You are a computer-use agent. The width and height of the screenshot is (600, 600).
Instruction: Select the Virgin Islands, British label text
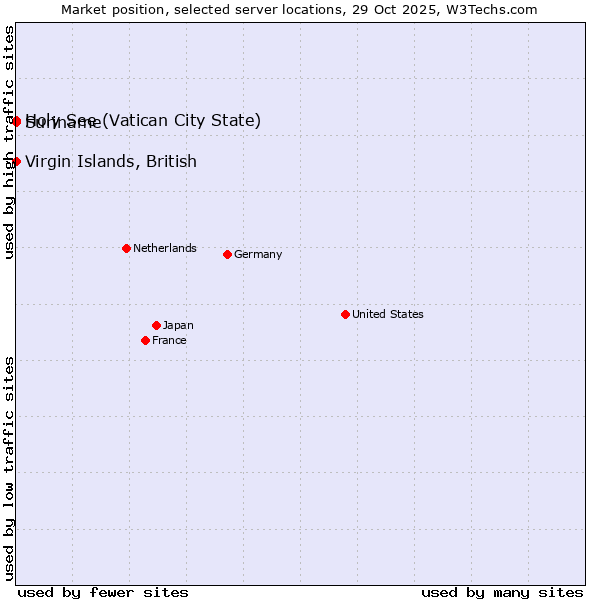(x=110, y=161)
